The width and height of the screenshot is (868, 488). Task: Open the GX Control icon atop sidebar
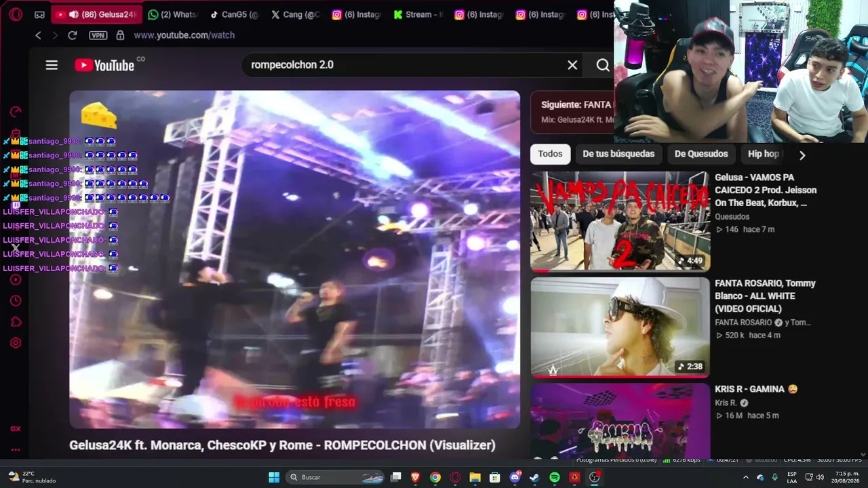[x=16, y=112]
